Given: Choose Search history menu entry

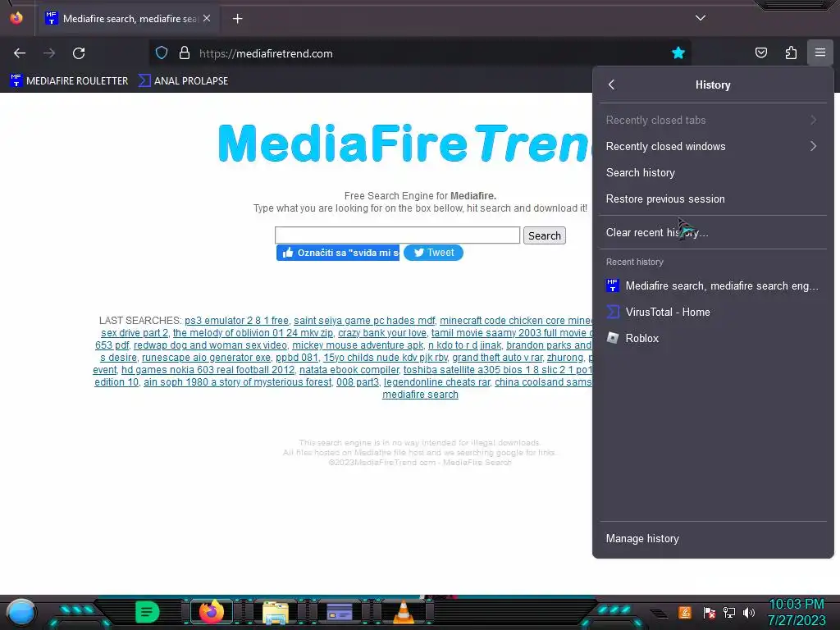Looking at the screenshot, I should [713, 172].
